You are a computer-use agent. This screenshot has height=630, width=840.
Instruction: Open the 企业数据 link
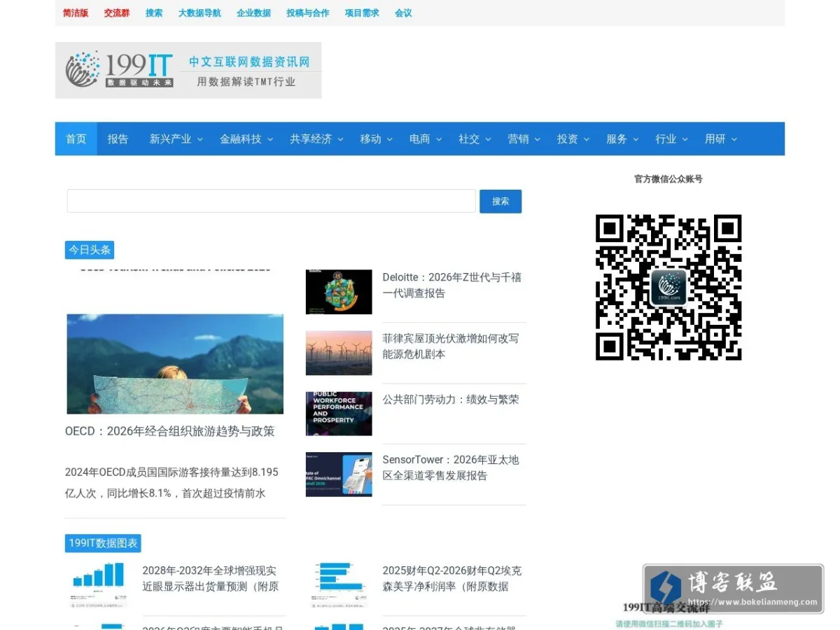click(253, 13)
